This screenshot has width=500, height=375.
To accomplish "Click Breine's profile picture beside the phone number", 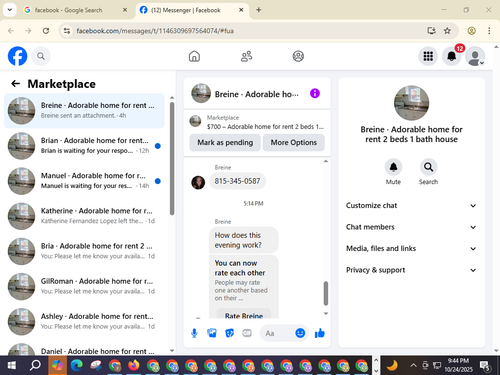I will point(198,182).
